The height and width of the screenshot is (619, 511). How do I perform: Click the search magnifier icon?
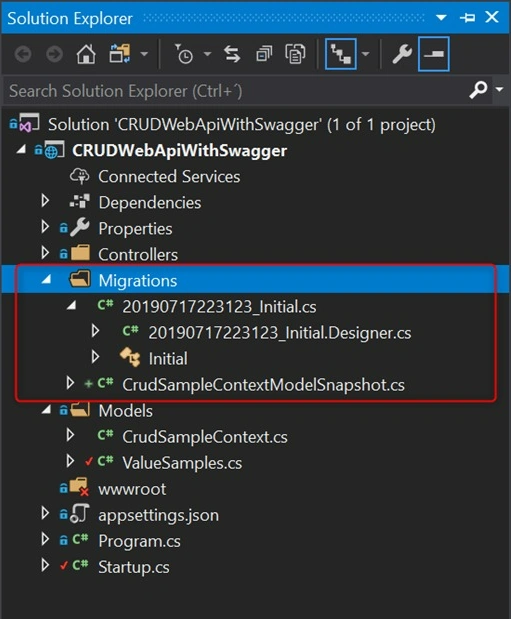478,90
